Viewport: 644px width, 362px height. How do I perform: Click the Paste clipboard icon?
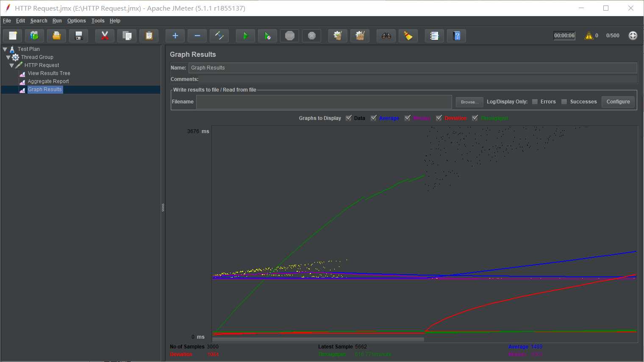[149, 36]
